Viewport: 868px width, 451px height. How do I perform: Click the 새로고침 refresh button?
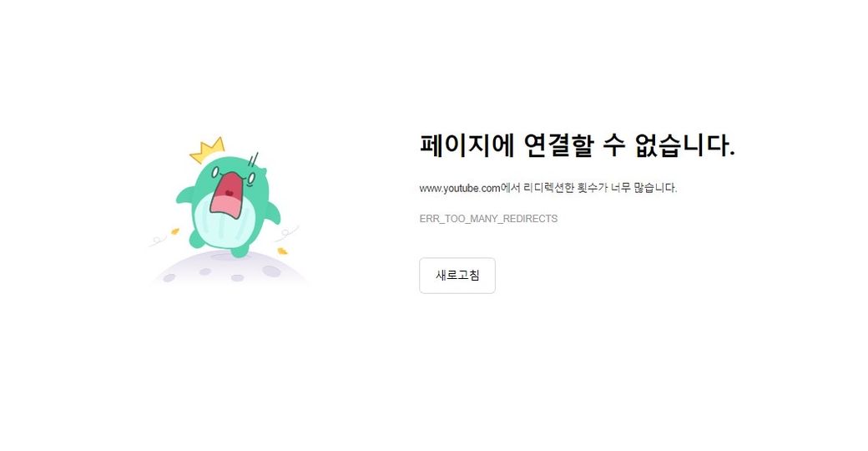(457, 276)
